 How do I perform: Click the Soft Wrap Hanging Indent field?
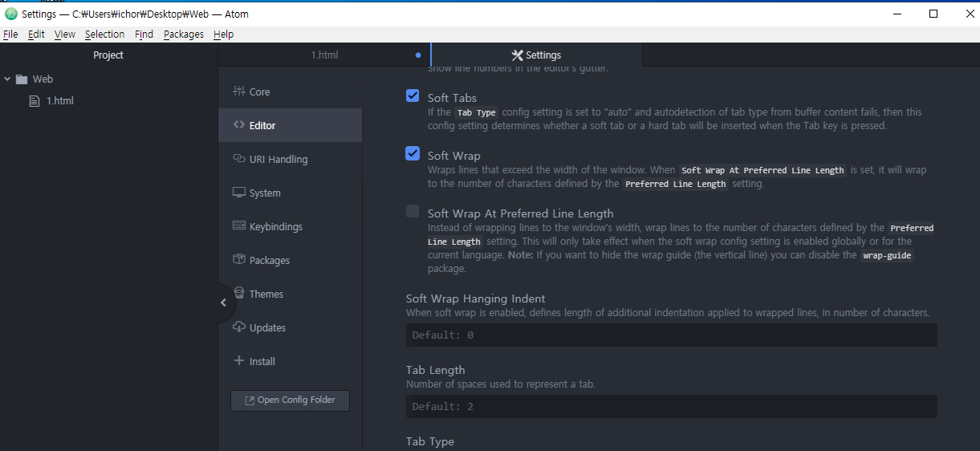[x=671, y=335]
